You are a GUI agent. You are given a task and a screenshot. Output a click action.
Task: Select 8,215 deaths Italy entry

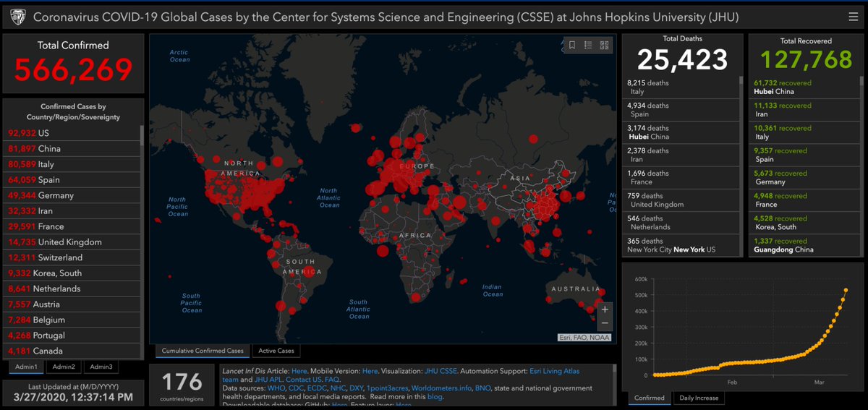coord(680,87)
